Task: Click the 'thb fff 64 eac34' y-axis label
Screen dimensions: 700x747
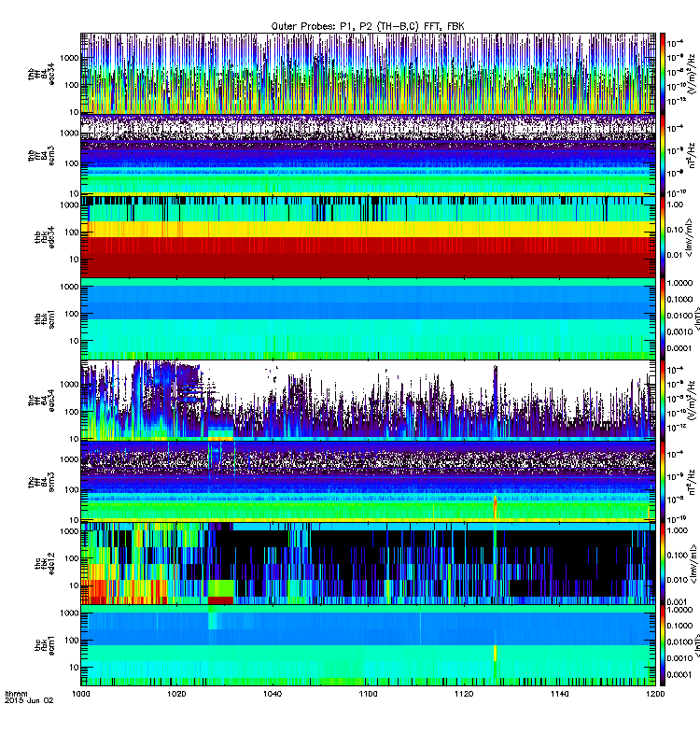Action: (41, 74)
